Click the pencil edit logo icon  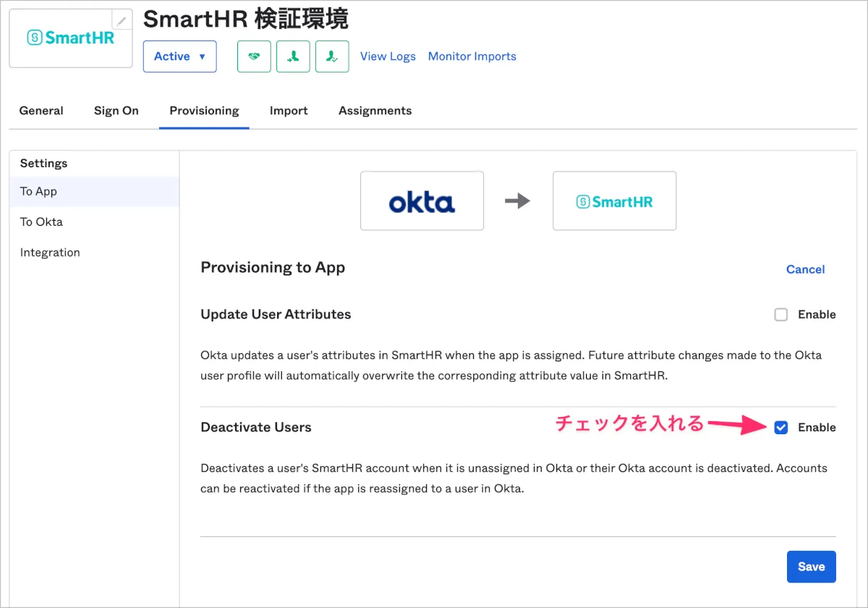pos(122,20)
